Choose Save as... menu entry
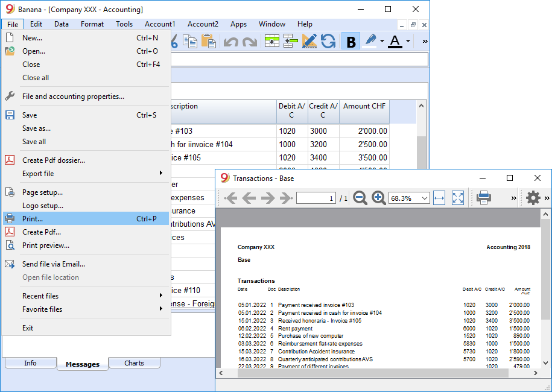 86,128
